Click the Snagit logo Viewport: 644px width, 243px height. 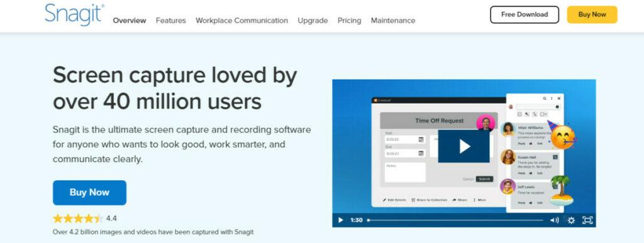tap(74, 14)
